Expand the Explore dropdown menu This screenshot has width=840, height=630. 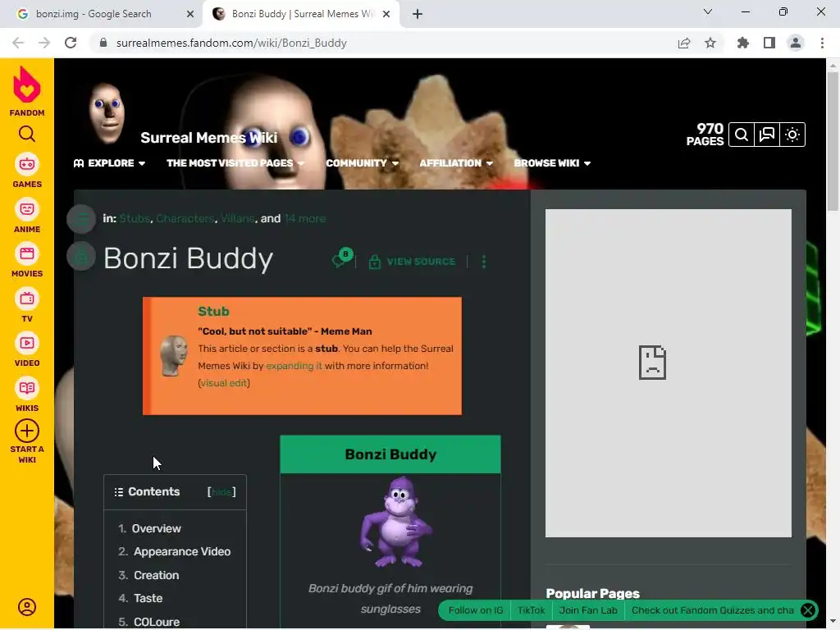[x=109, y=163]
